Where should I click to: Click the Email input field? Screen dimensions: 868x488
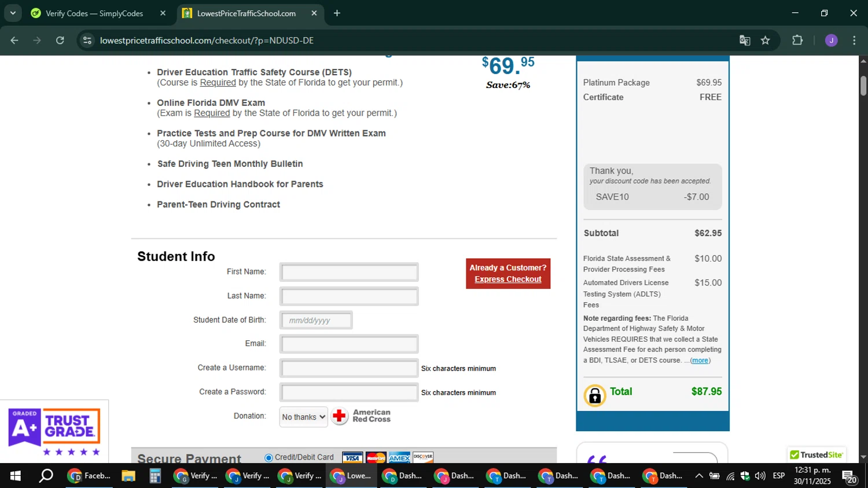349,344
